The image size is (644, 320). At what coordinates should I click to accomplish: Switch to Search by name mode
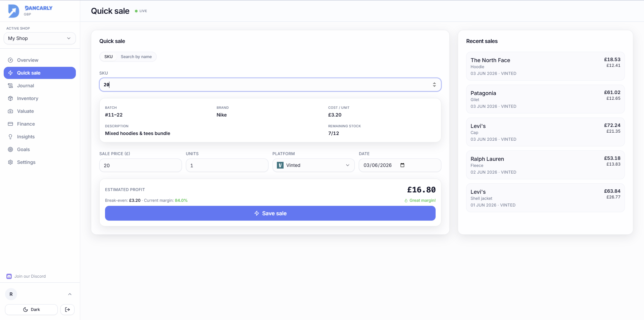pos(136,57)
